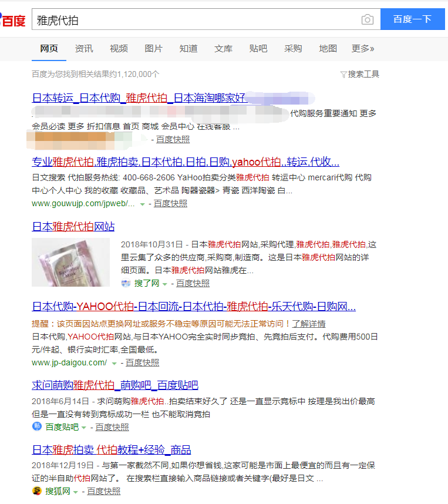Open the 视频 tab
This screenshot has width=448, height=504.
(119, 49)
